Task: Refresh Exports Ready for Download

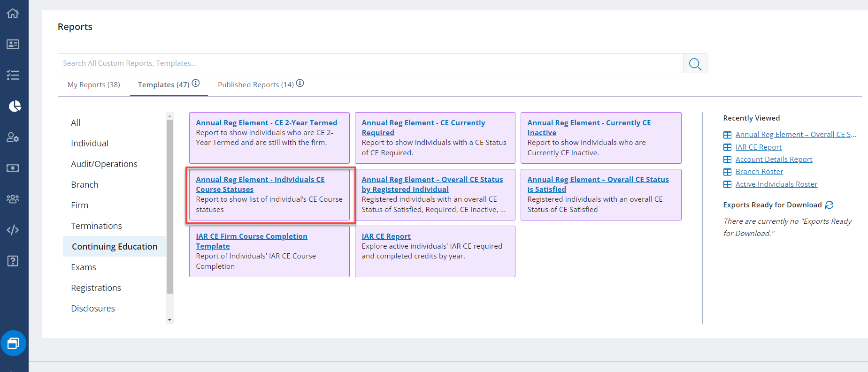Action: tap(830, 205)
